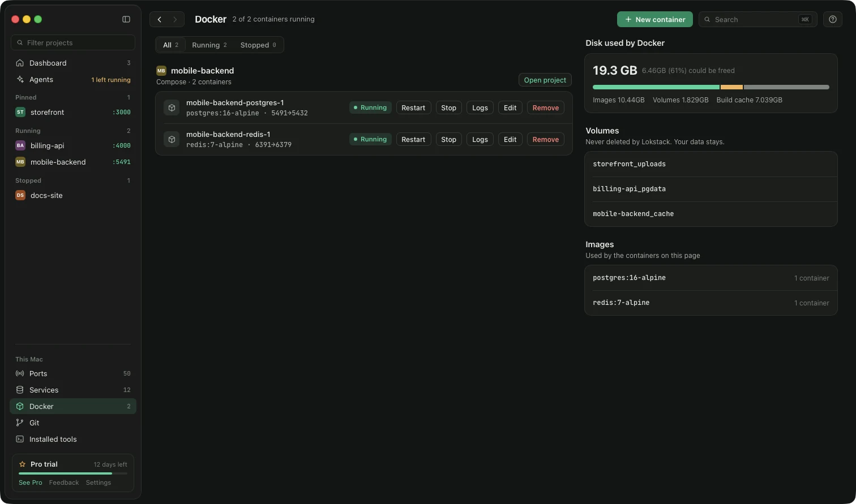Click the cube icon for mobile-backend-redis-1
The width and height of the screenshot is (856, 504).
click(x=172, y=139)
